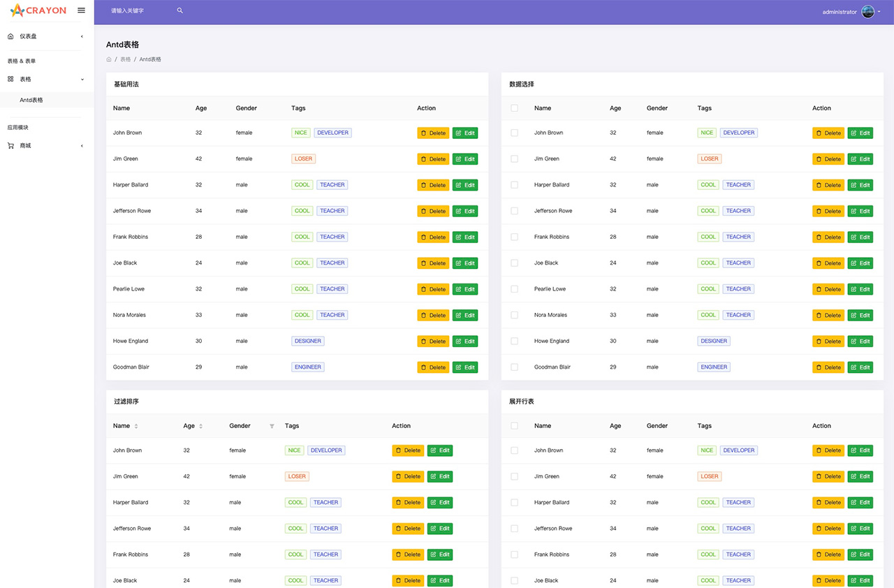Click the search magnifier icon in header
This screenshot has width=894, height=588.
(x=179, y=10)
